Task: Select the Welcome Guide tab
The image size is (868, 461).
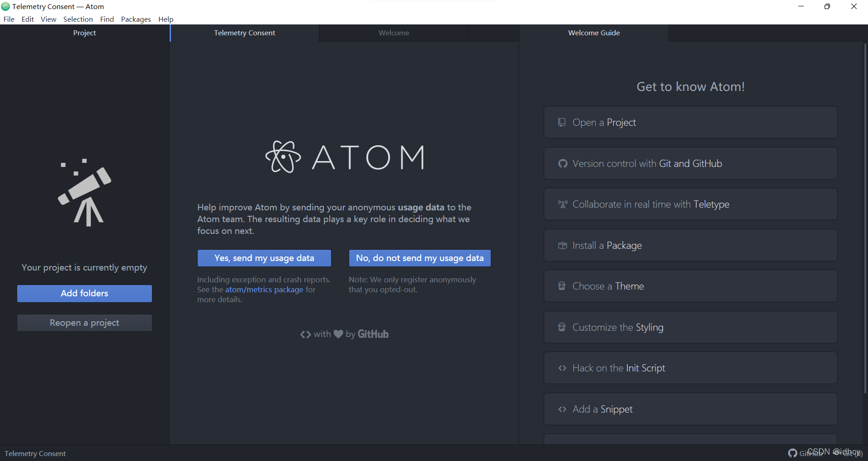Action: tap(594, 33)
